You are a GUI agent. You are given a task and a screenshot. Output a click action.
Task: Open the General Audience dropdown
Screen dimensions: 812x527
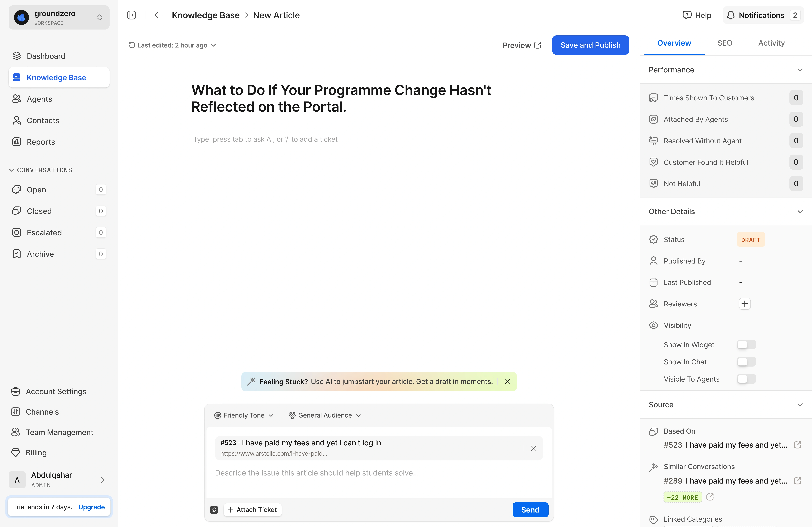click(x=325, y=415)
